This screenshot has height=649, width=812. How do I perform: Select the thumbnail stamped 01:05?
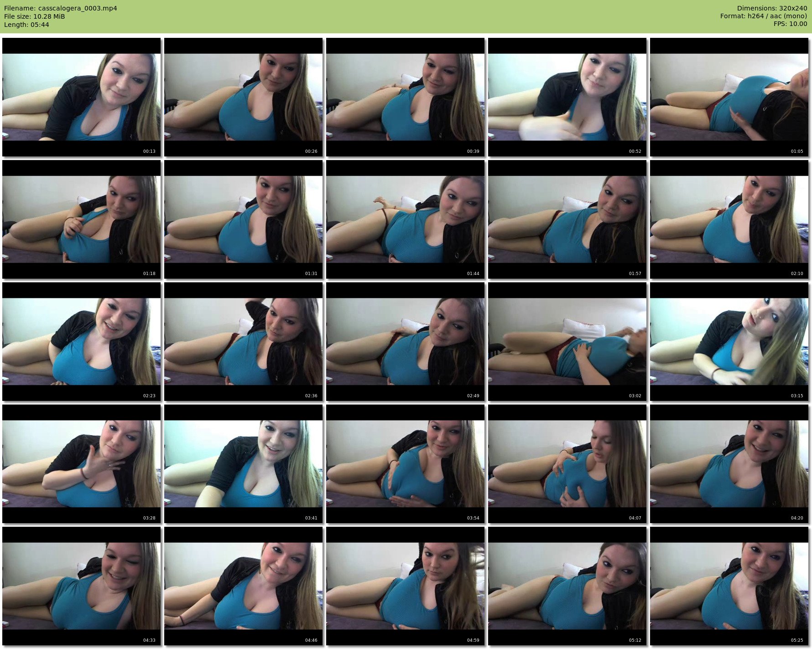[729, 97]
